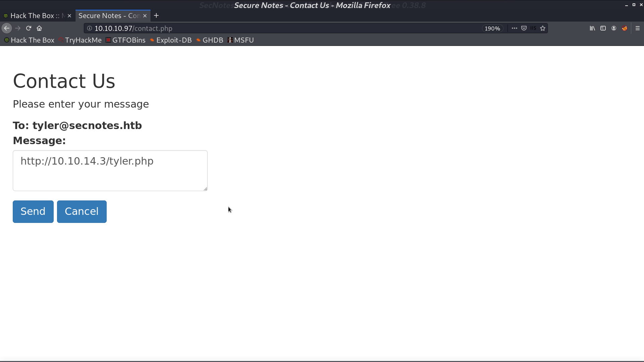The width and height of the screenshot is (644, 362).
Task: Click the IIS indicator icon in URL bar
Action: tap(533, 28)
